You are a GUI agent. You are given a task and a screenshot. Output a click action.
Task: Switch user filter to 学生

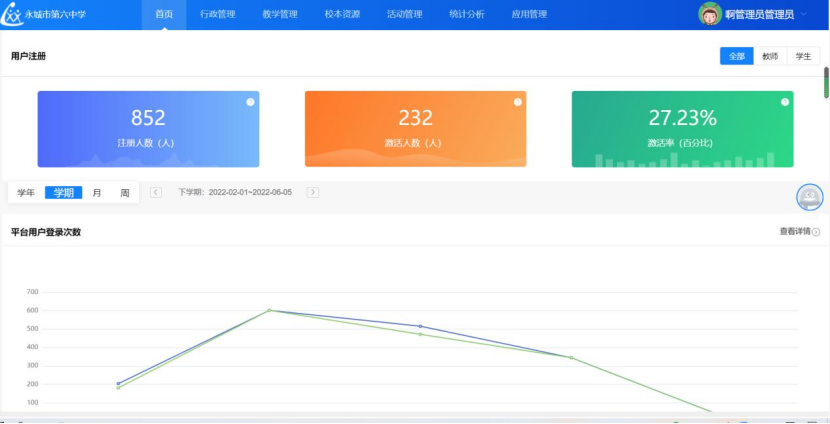pos(803,56)
